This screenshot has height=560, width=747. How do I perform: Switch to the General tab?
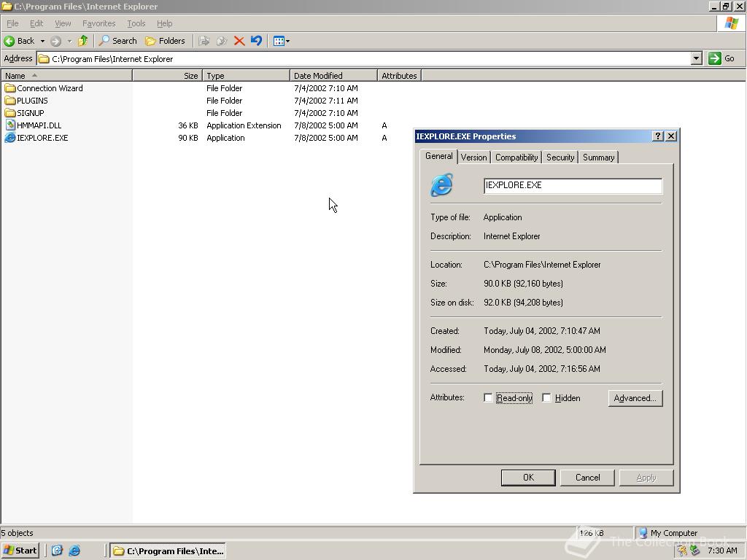[438, 156]
